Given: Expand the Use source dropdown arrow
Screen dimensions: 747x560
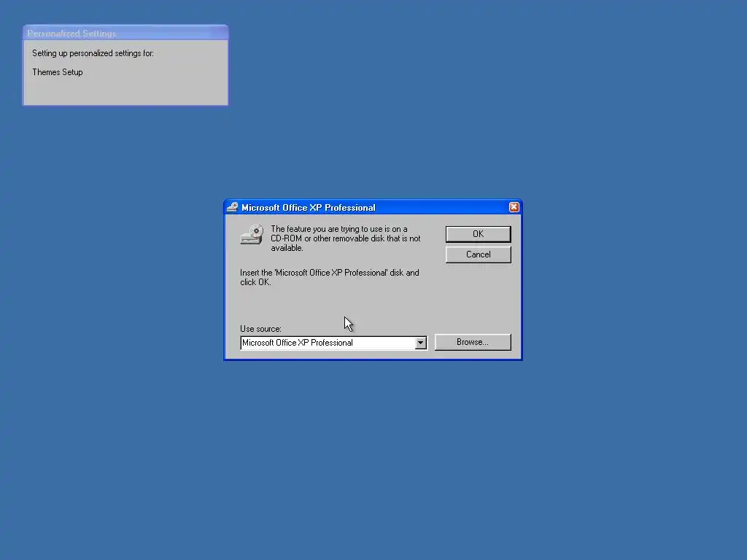Looking at the screenshot, I should (420, 343).
